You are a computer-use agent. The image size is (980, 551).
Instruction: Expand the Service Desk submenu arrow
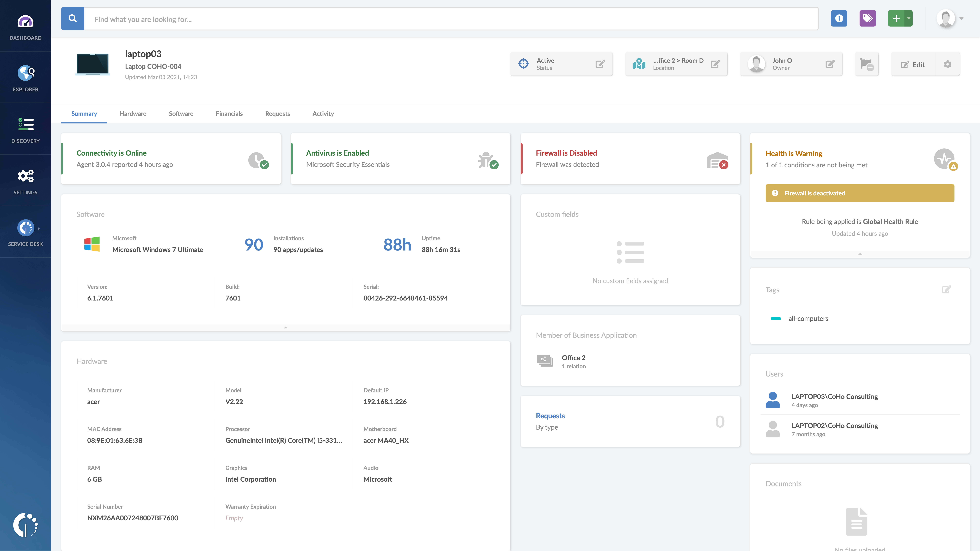pyautogui.click(x=39, y=229)
